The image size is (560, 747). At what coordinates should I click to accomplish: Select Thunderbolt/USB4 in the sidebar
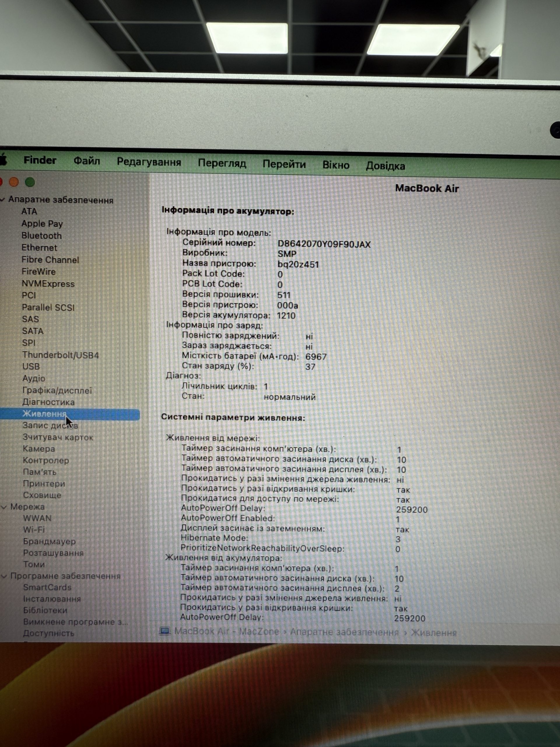coord(60,355)
